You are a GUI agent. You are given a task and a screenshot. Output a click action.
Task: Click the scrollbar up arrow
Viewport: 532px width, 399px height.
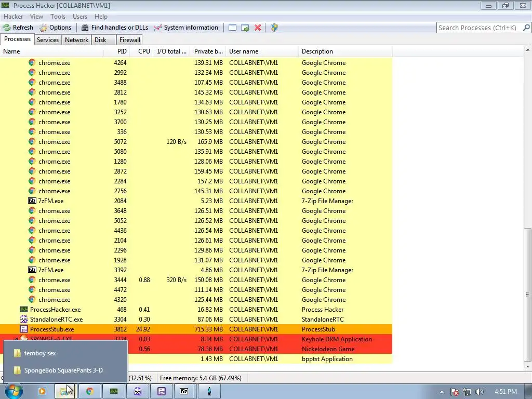[x=528, y=50]
